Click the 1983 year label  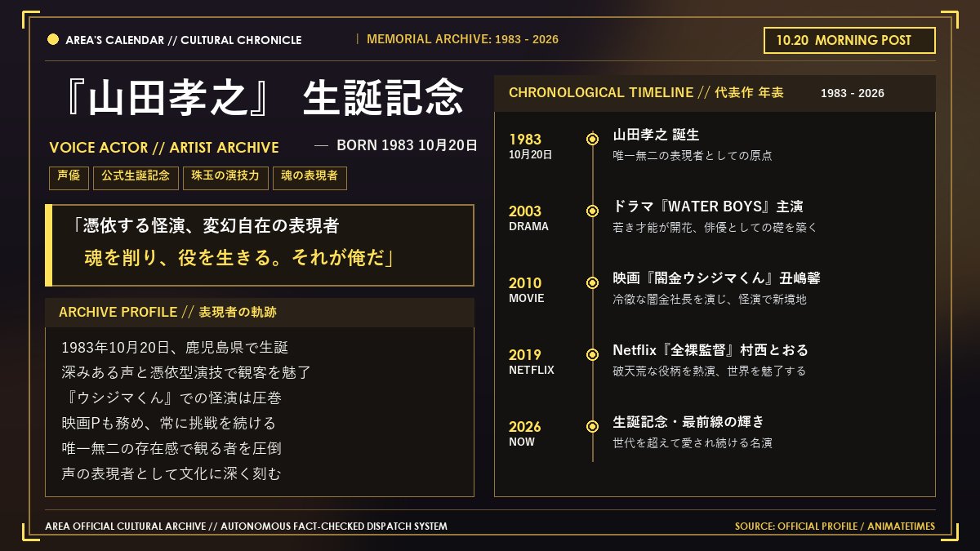tap(525, 140)
